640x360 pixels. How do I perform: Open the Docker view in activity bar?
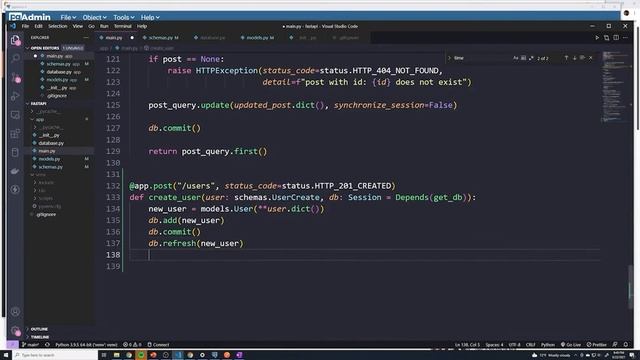point(15,171)
